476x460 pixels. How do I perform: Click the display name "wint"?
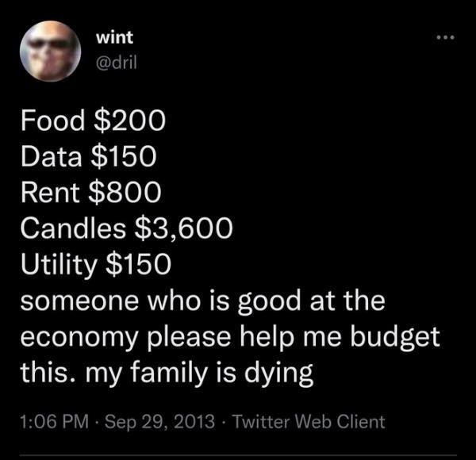coord(113,37)
